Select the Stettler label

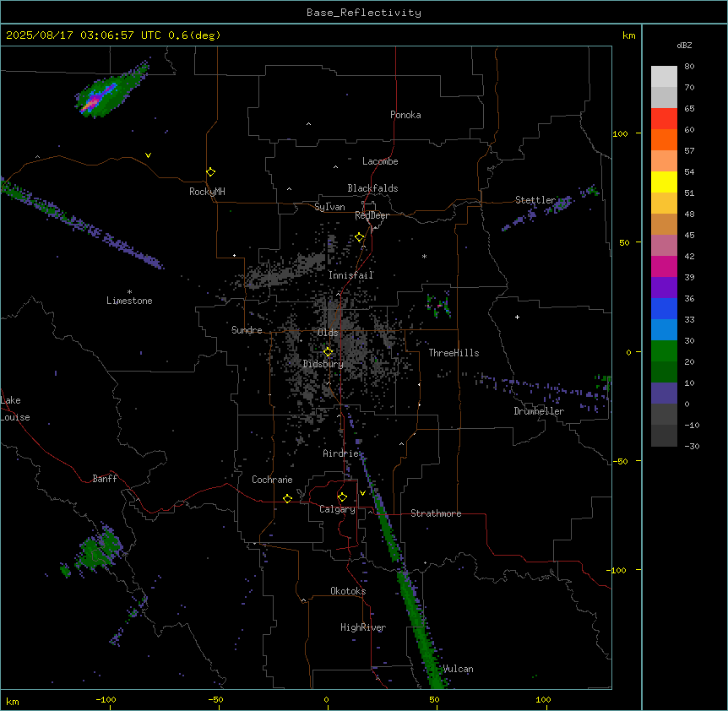click(535, 200)
